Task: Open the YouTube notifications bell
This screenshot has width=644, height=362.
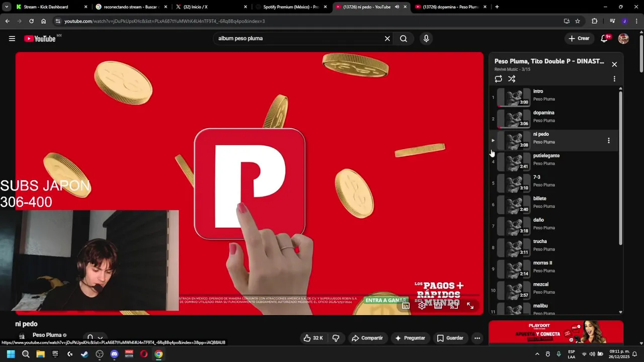Action: pos(605,39)
